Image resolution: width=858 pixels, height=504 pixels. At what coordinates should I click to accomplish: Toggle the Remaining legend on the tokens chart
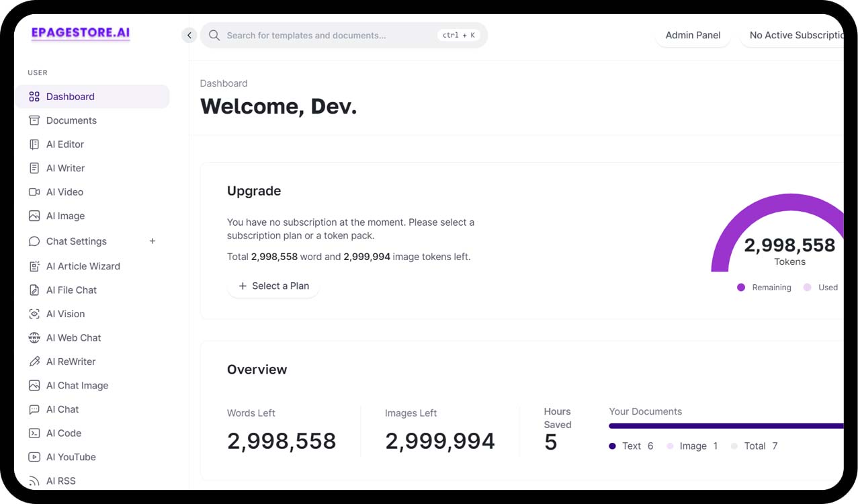point(764,287)
